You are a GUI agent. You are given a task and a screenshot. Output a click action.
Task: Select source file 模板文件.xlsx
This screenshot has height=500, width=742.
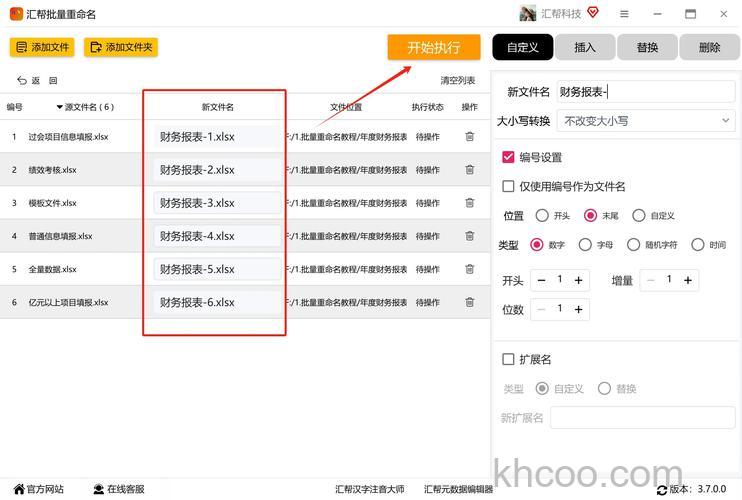click(52, 203)
